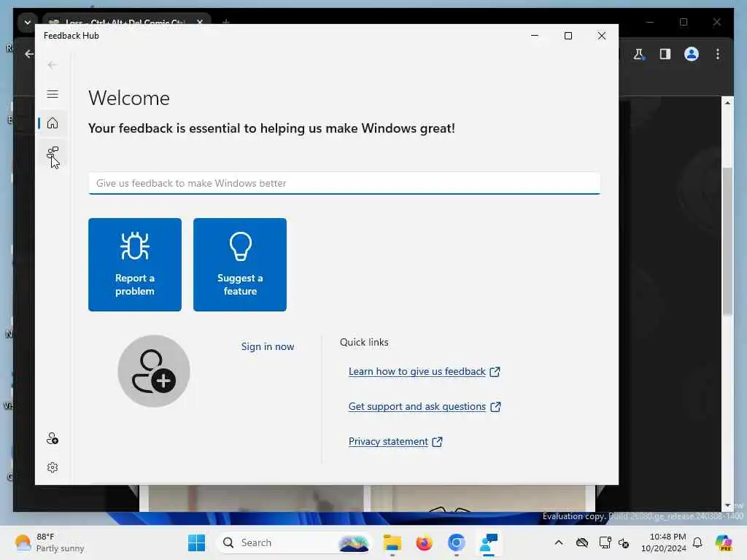Open File Explorer from taskbar

(392, 542)
